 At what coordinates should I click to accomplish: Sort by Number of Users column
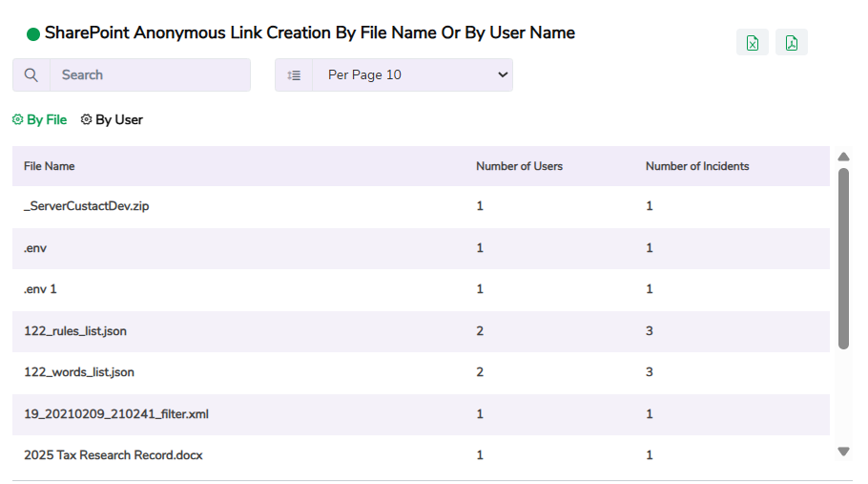519,166
